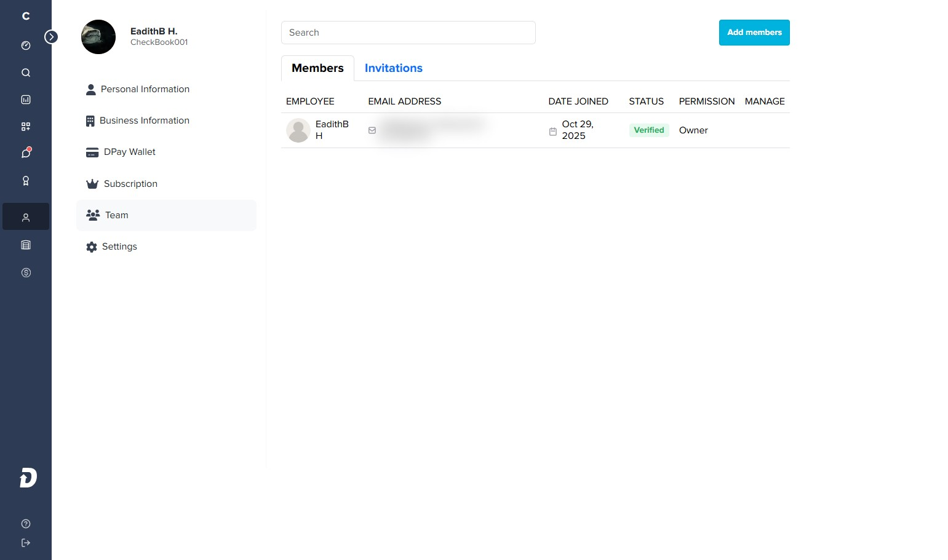Viewport: 948px width, 560px height.
Task: Click the DATE JOINED column header
Action: pos(578,101)
